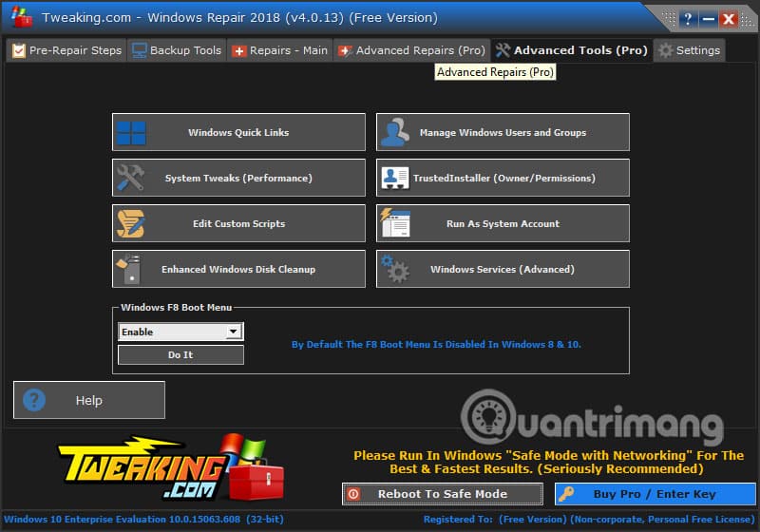Click the 'Registered To: (Free Version)' status text

589,519
